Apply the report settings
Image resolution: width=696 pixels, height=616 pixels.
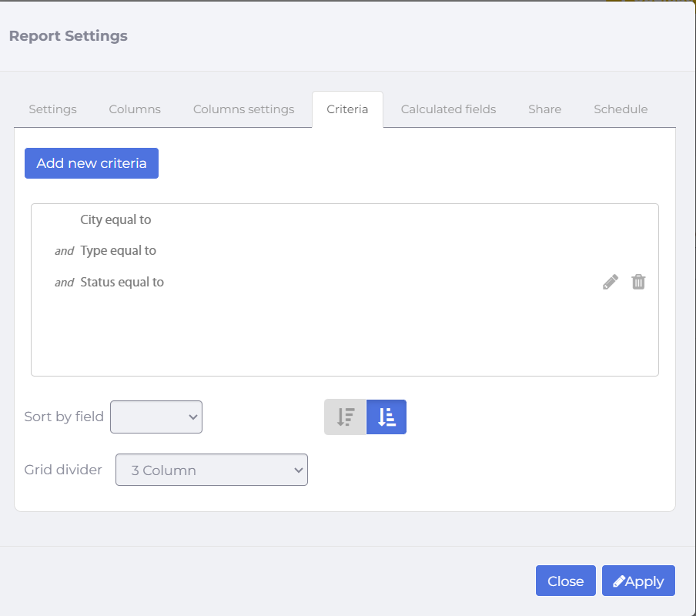(x=638, y=581)
